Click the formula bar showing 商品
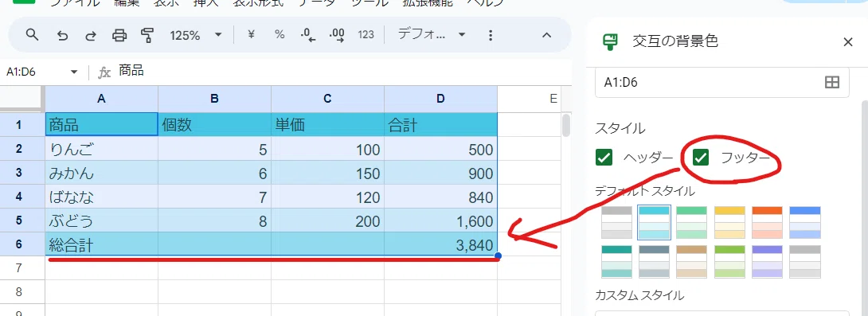 (343, 72)
